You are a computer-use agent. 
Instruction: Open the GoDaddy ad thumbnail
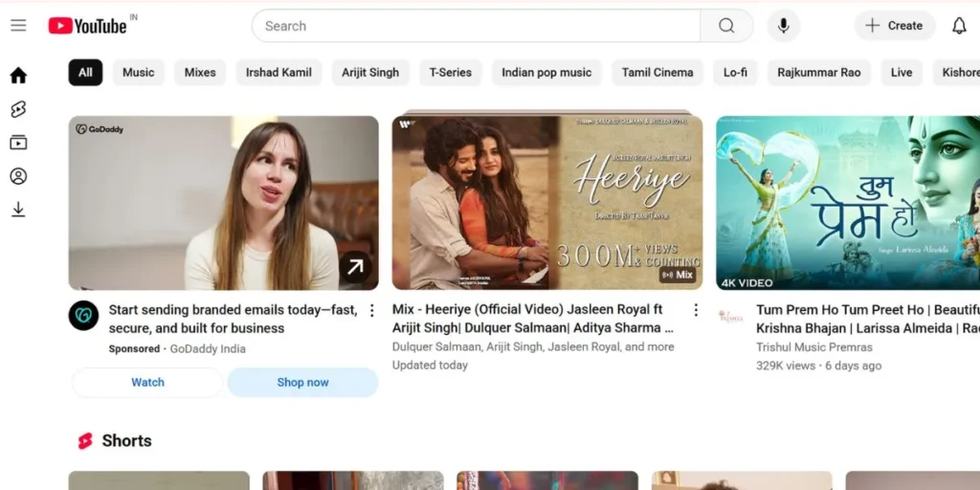[x=223, y=203]
